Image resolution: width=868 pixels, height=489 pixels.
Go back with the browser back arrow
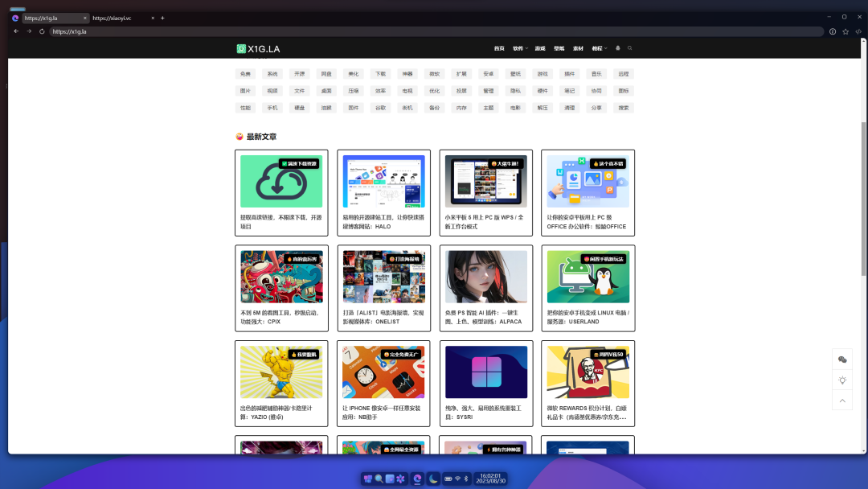pyautogui.click(x=16, y=31)
